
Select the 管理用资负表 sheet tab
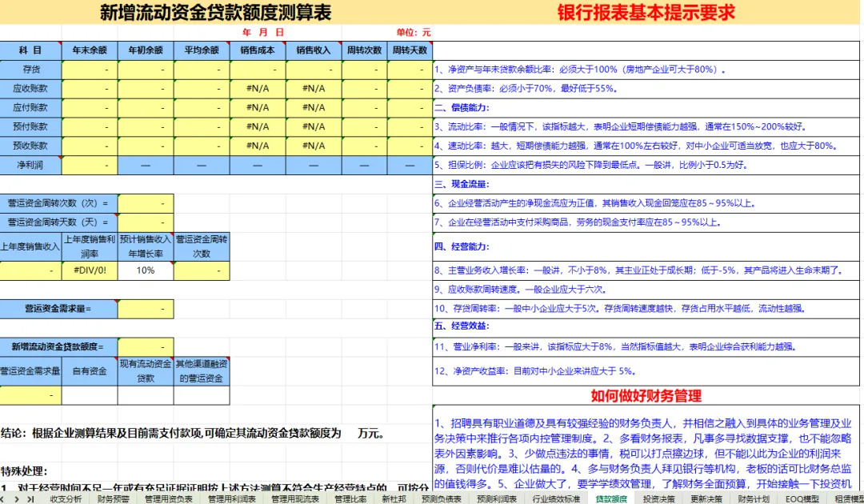click(169, 498)
